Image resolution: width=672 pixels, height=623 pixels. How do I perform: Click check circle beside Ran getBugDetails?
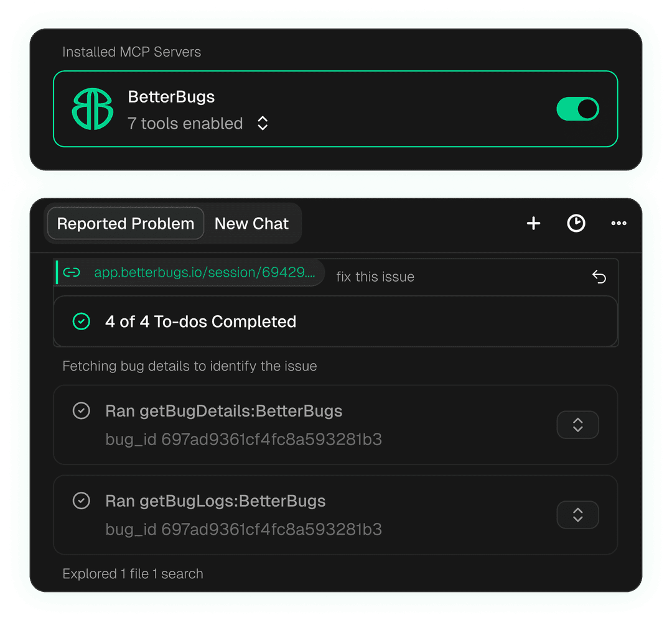pyautogui.click(x=82, y=410)
